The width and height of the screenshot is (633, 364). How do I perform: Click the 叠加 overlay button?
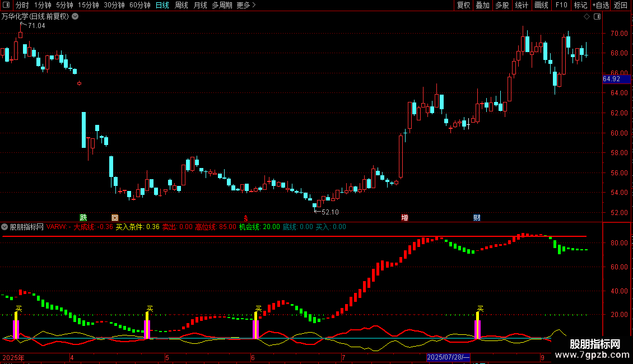[x=482, y=5]
